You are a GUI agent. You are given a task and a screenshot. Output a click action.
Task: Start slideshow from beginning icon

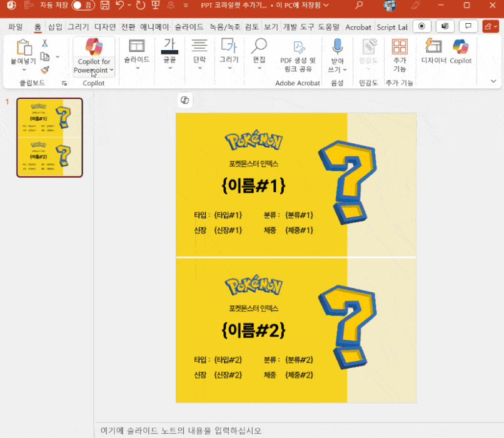156,6
